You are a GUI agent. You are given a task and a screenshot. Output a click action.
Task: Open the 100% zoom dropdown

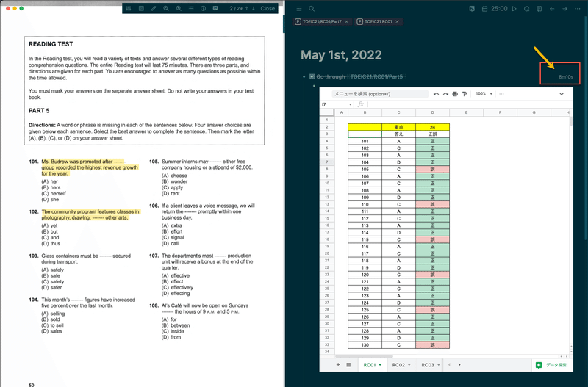point(484,94)
